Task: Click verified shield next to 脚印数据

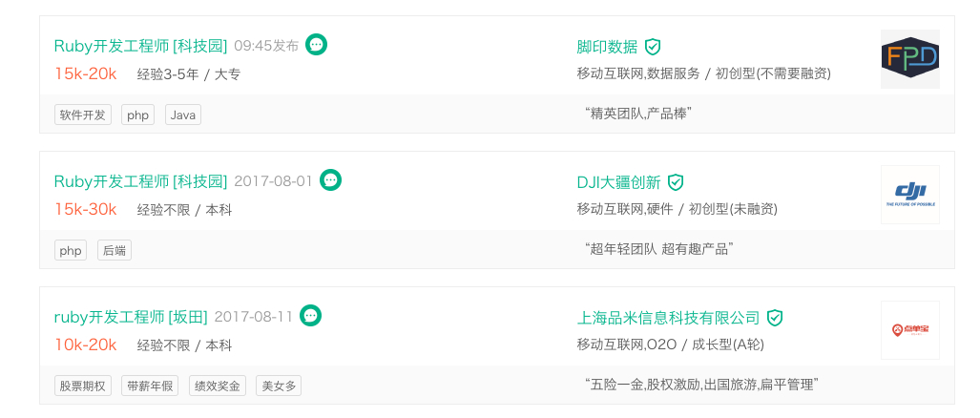Action: (653, 46)
